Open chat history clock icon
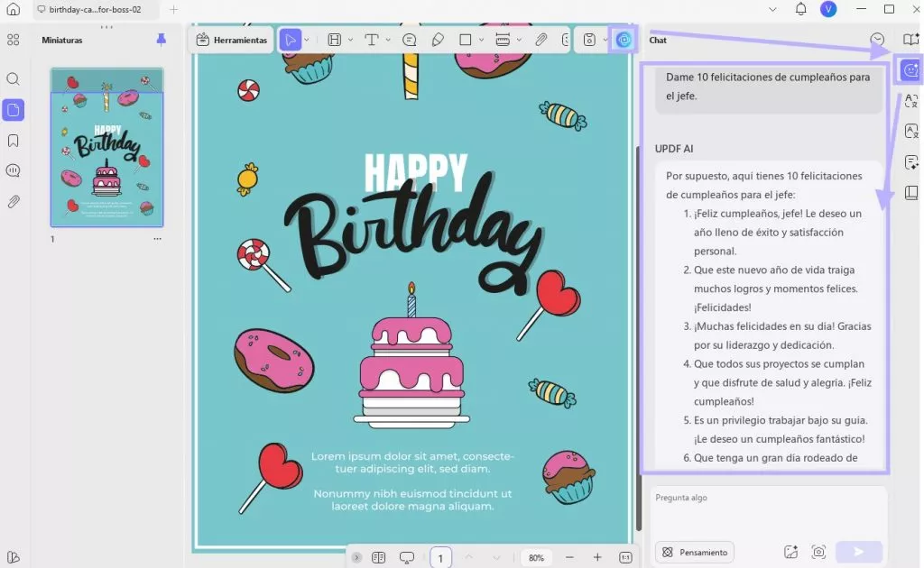 [x=877, y=40]
